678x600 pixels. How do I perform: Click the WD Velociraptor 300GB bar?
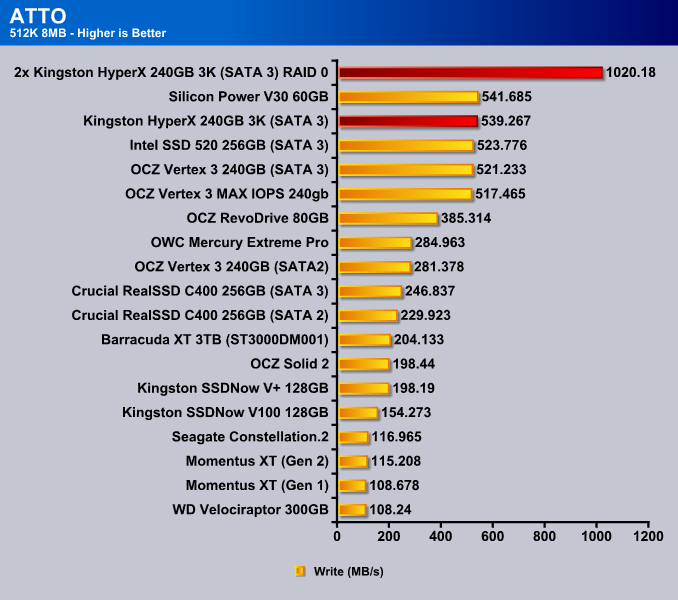[x=352, y=510]
